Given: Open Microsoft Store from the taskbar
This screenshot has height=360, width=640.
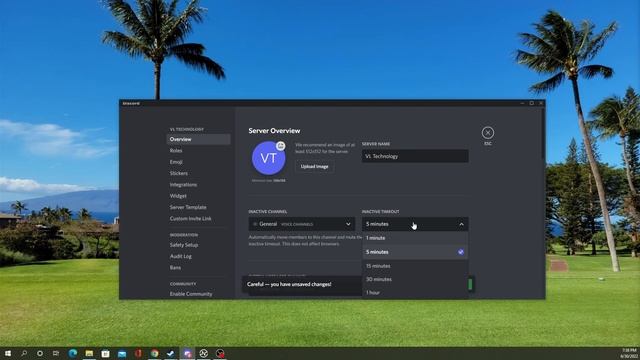Looking at the screenshot, I should click(105, 353).
